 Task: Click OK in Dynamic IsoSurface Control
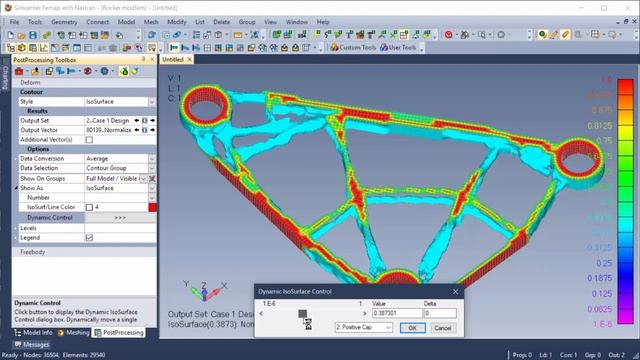tap(412, 328)
